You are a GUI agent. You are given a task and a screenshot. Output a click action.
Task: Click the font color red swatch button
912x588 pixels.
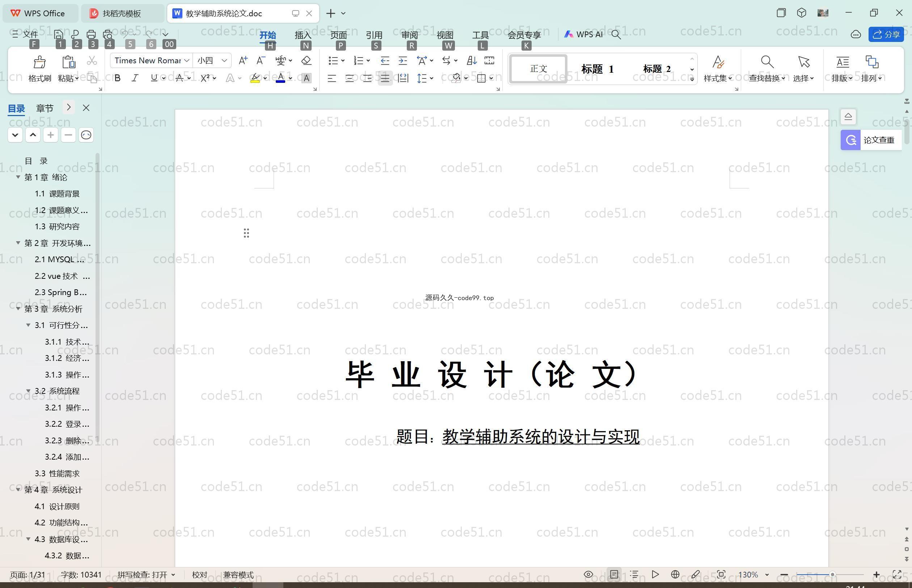point(280,78)
